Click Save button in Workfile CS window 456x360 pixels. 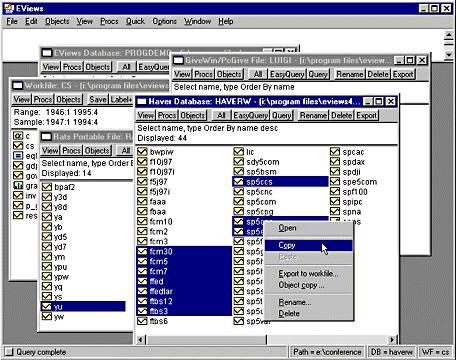[98, 99]
